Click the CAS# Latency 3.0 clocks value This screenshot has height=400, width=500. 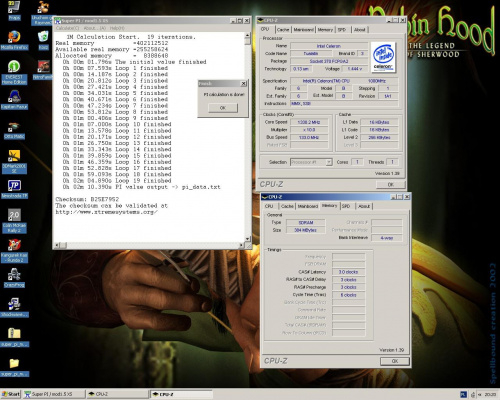pyautogui.click(x=348, y=272)
